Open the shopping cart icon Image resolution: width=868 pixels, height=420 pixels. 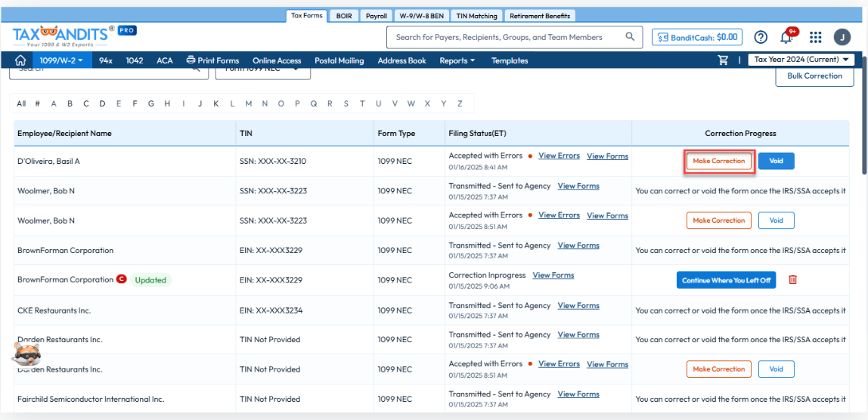(x=724, y=60)
